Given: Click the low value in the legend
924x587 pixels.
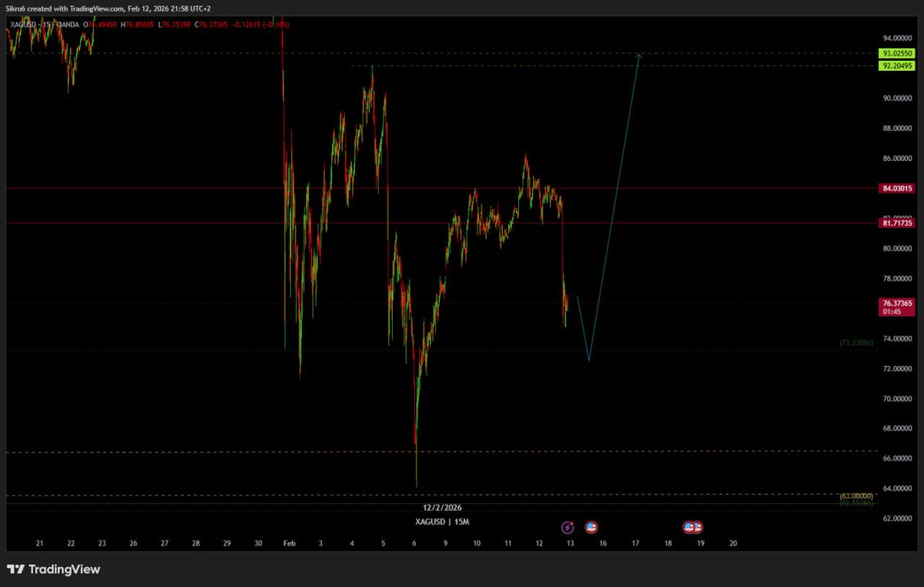Looking at the screenshot, I should click(x=176, y=25).
